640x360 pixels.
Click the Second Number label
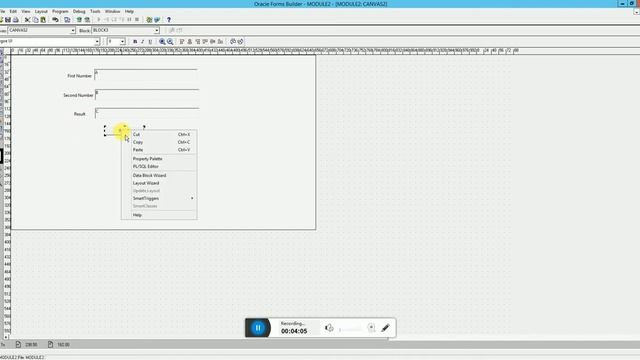[x=78, y=95]
